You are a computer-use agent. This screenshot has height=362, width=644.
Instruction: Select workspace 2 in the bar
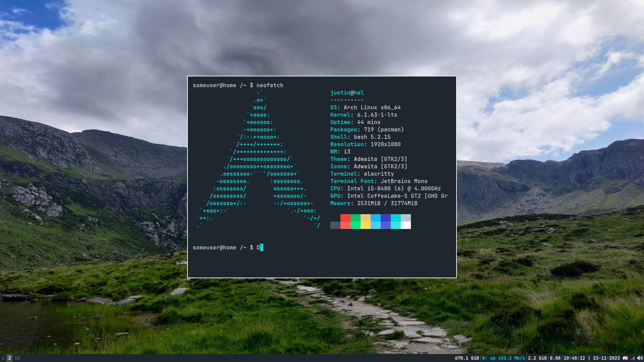9,358
